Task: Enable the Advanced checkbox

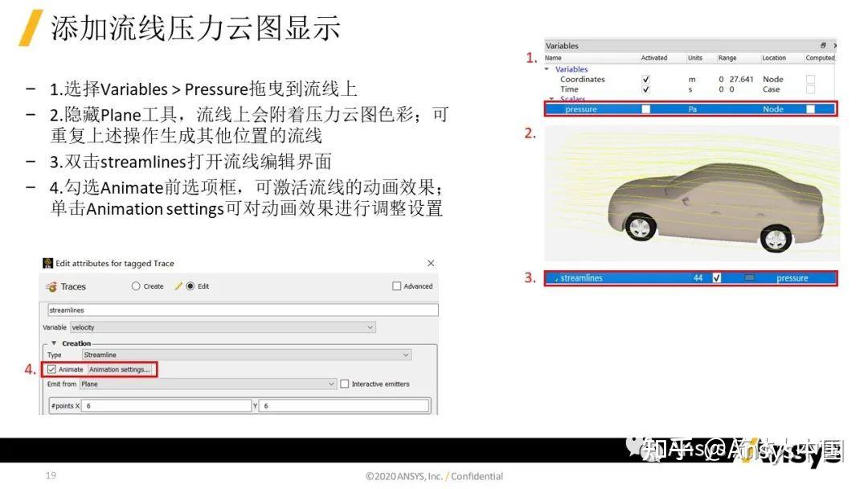Action: pos(396,286)
